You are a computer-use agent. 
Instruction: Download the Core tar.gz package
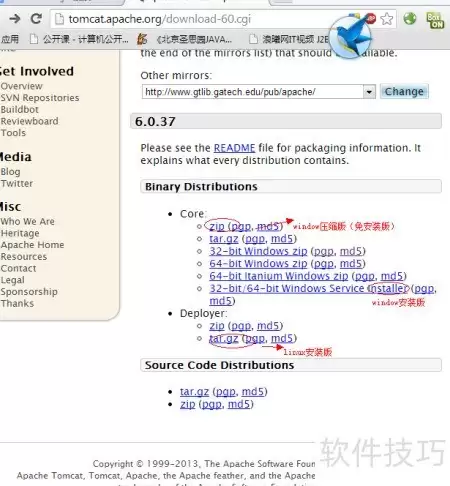[x=224, y=239]
